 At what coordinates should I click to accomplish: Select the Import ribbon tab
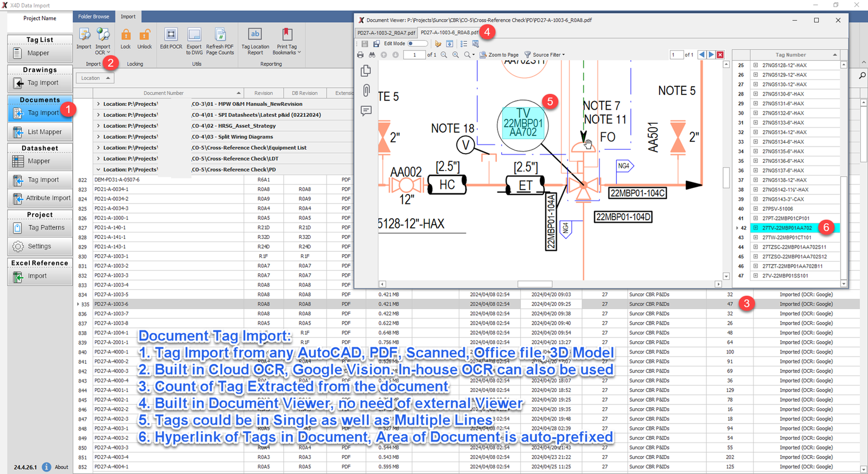pos(128,16)
